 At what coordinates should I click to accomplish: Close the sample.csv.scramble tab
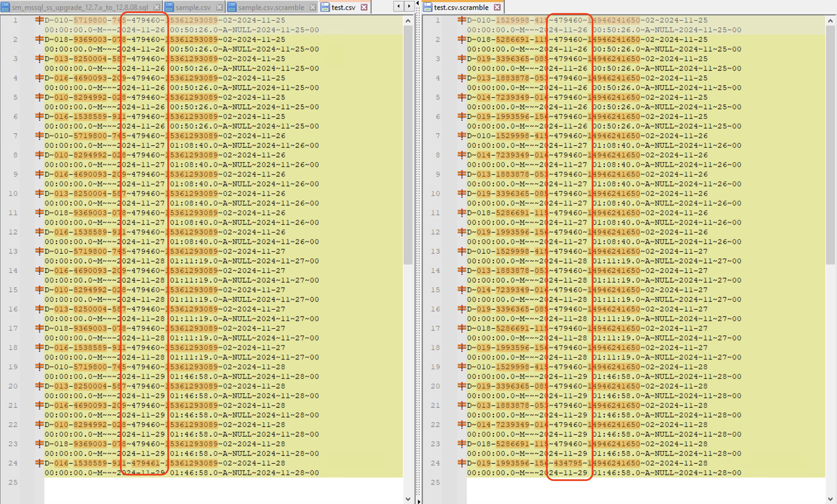coord(312,7)
